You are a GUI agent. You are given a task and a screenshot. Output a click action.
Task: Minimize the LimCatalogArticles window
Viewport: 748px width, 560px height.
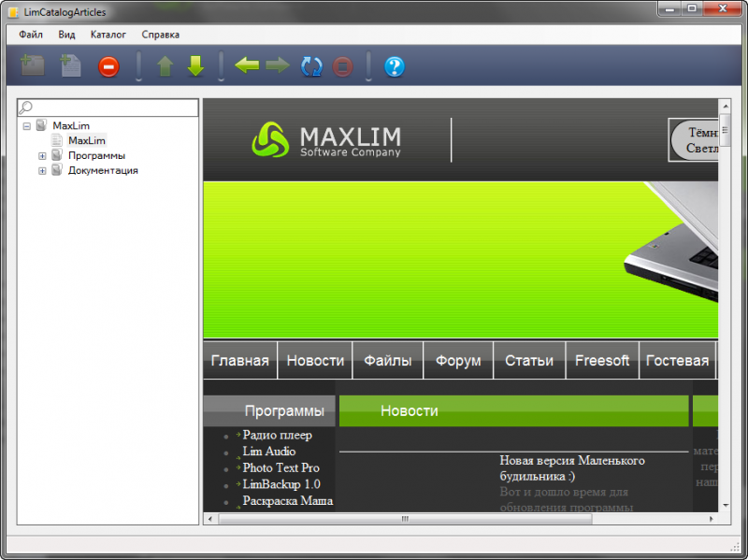670,9
